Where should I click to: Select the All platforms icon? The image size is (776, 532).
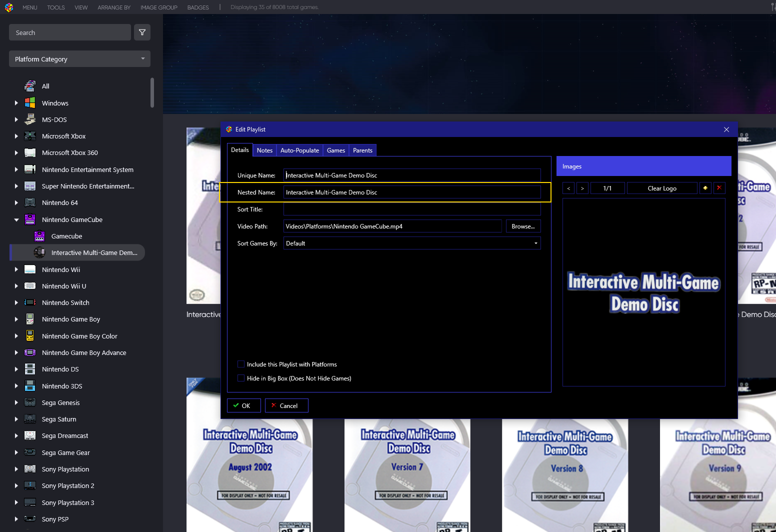coord(30,86)
